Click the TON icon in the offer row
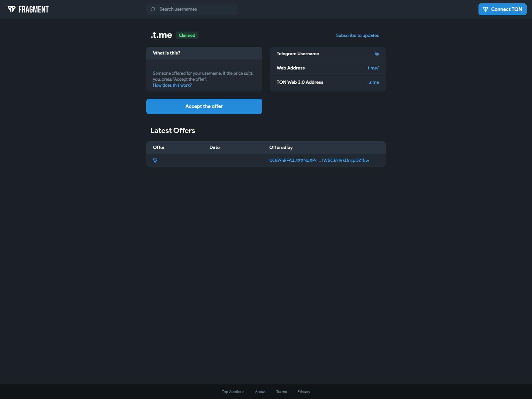This screenshot has width=532, height=399. (155, 161)
